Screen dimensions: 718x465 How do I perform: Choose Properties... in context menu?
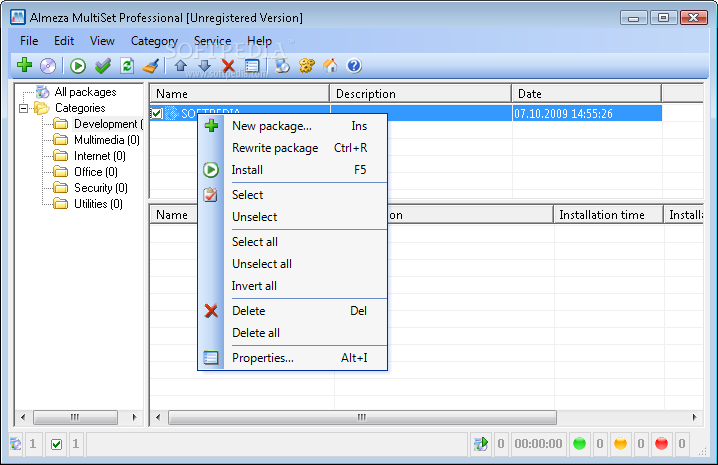pos(293,358)
